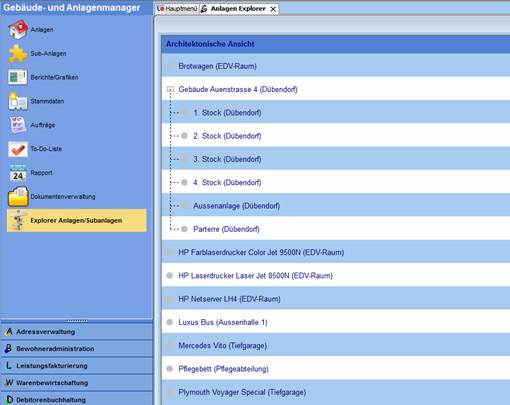The height and width of the screenshot is (405, 510).
Task: Select Mercedes Vito (Tiefgarage) text
Action: (222, 346)
